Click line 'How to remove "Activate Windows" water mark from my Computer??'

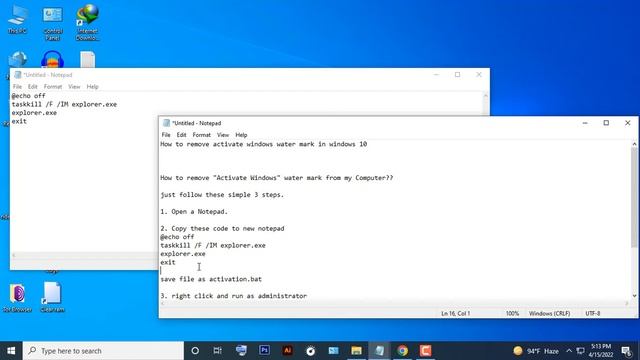(x=277, y=178)
